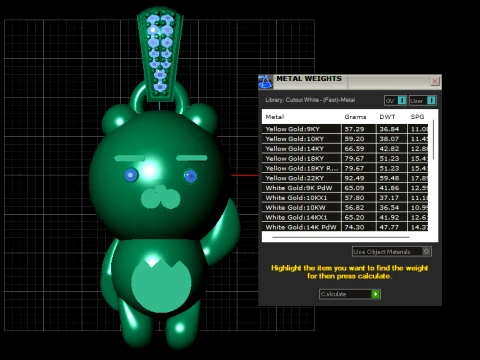Select the White Gold:10KX1 row
Image resolution: width=480 pixels, height=360 pixels.
(x=345, y=198)
